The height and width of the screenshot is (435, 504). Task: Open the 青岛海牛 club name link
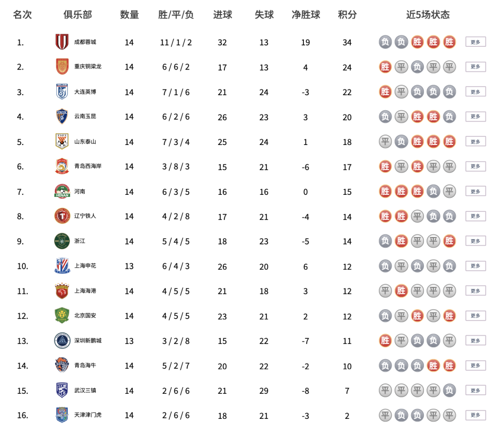85,366
